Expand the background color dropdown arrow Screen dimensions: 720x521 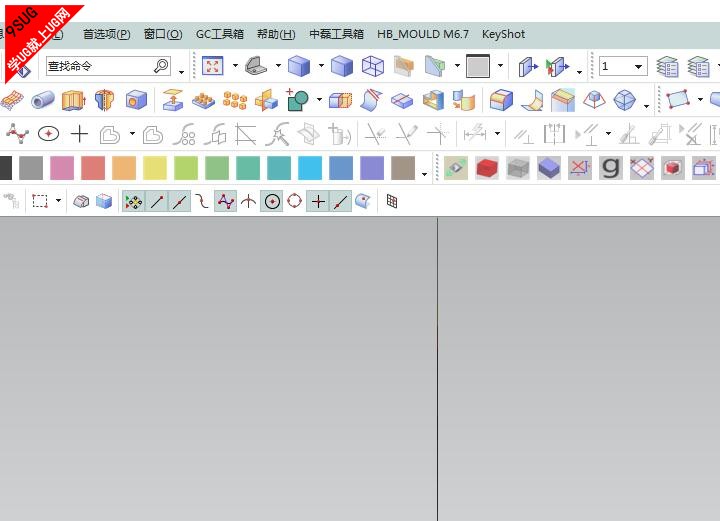tap(500, 66)
